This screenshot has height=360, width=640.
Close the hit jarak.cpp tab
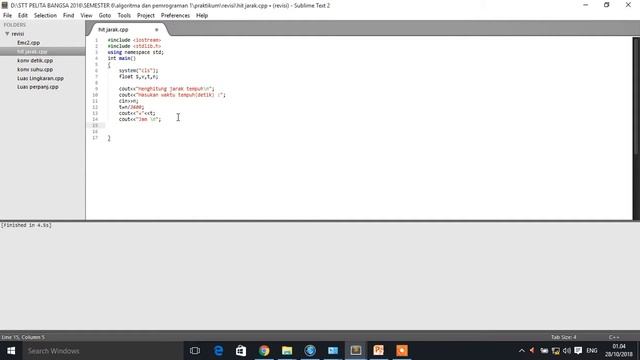(x=156, y=30)
